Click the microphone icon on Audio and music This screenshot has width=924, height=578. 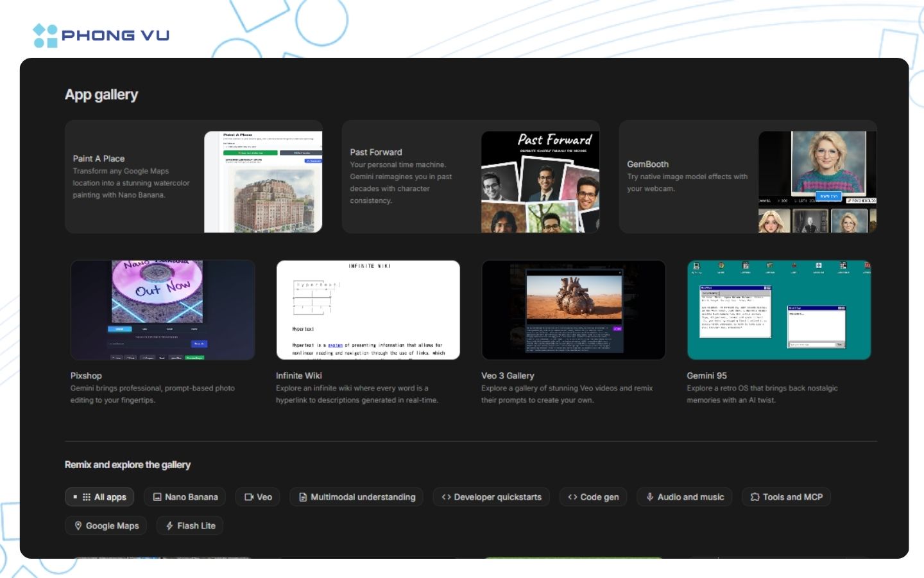pyautogui.click(x=649, y=496)
